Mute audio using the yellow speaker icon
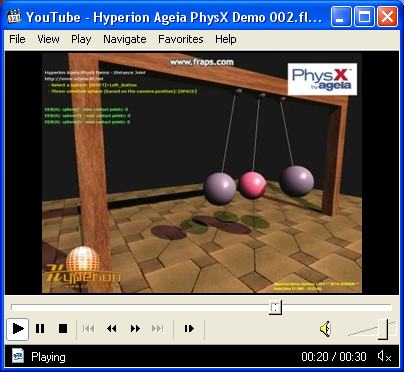404x372 pixels. (325, 329)
